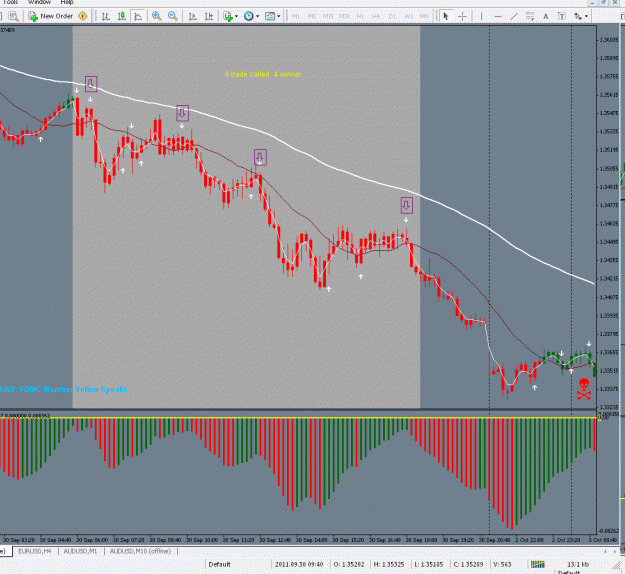Click the chart tabs scroll-right arrow
The height and width of the screenshot is (574, 625).
point(615,551)
